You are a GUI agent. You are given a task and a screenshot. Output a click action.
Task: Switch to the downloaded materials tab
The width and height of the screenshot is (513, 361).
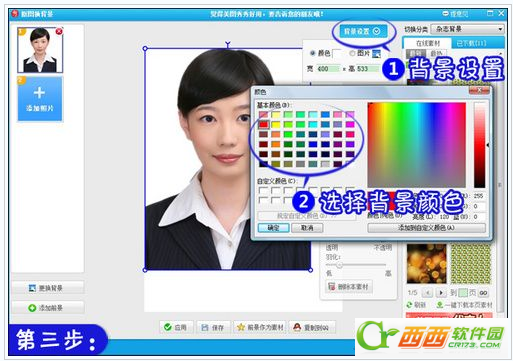471,43
